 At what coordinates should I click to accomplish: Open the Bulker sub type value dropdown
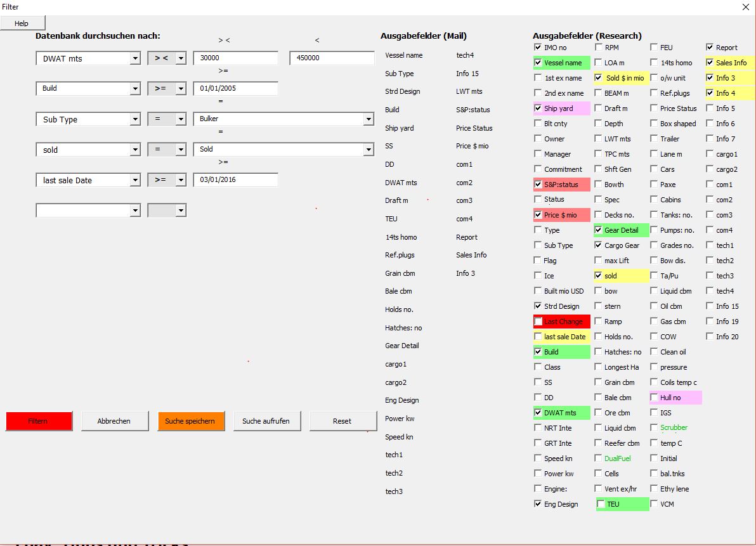click(368, 119)
